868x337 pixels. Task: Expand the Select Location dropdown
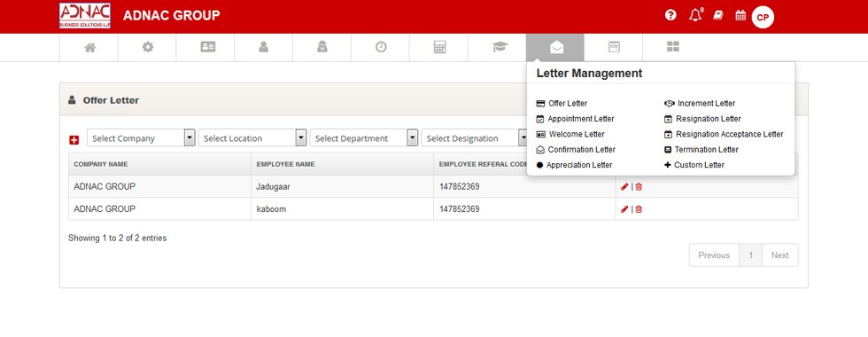click(x=252, y=138)
